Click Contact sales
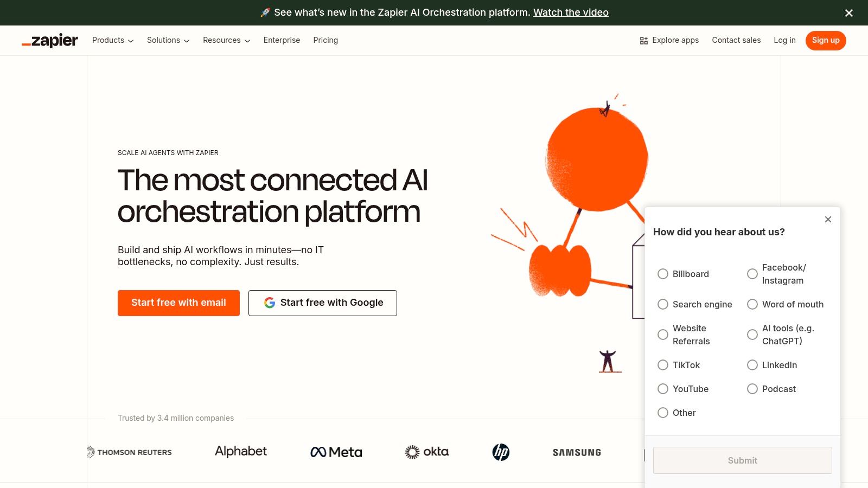 [x=736, y=40]
